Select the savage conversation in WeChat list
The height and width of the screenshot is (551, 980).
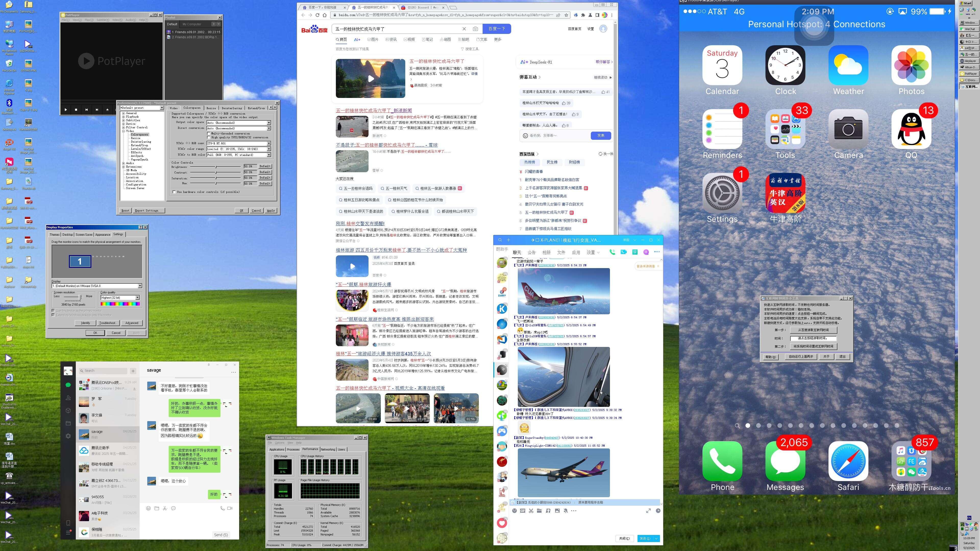[108, 434]
